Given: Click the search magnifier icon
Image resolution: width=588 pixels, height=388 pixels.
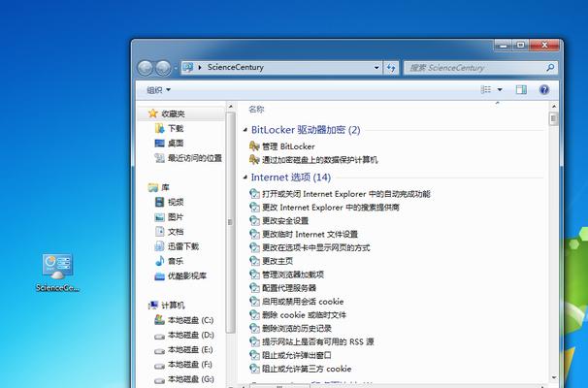Looking at the screenshot, I should (x=550, y=68).
